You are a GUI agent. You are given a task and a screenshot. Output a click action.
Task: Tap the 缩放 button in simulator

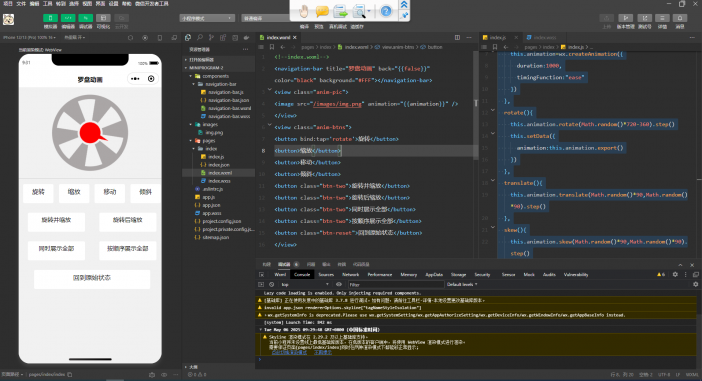(74, 193)
